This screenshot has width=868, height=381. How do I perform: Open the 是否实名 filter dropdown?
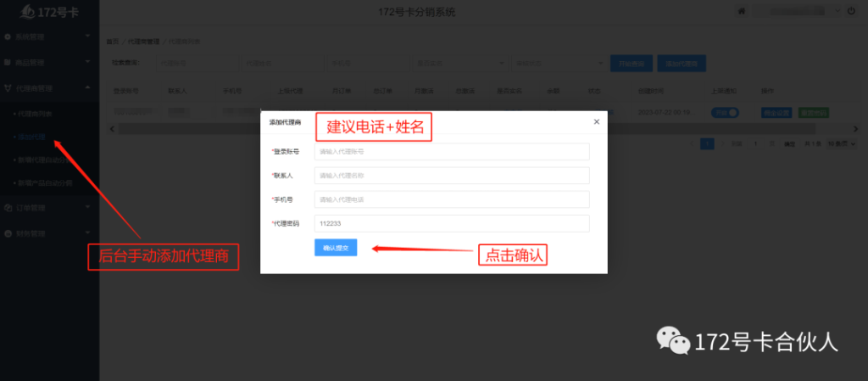(459, 63)
